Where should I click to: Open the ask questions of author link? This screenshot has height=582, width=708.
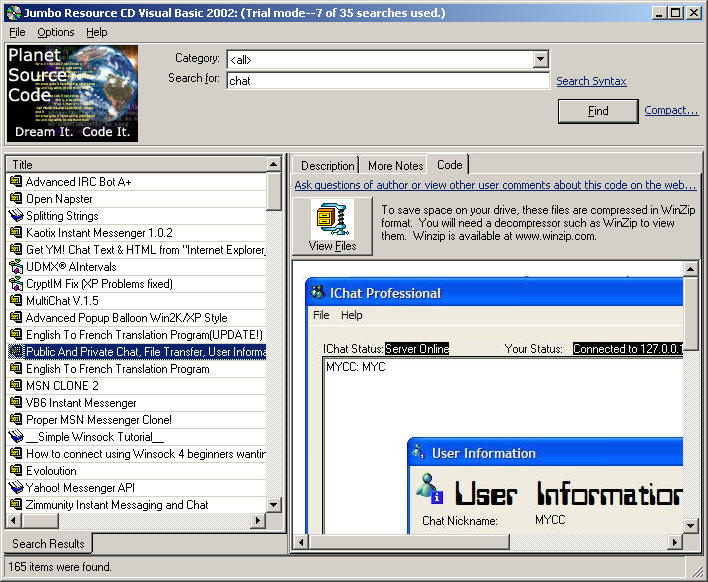(x=495, y=185)
